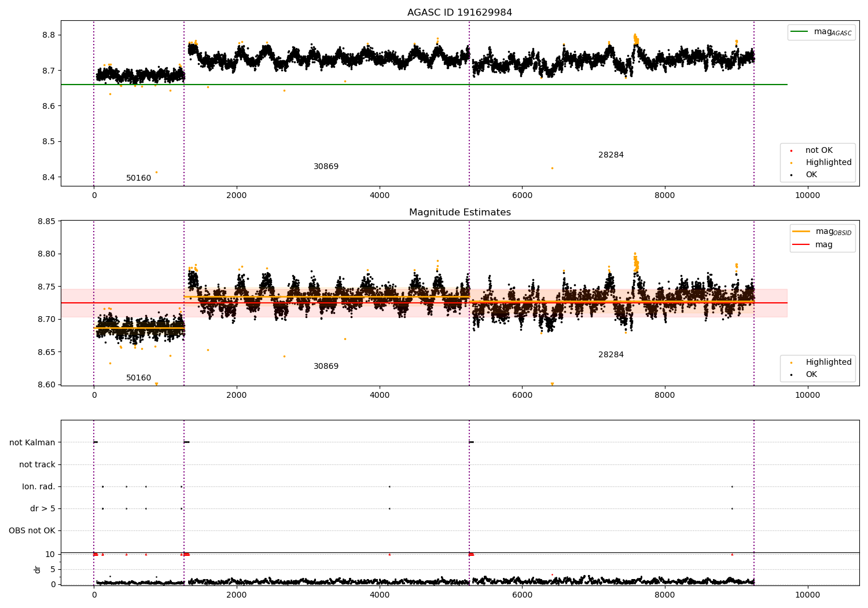Viewport: 868px width, 608px height.
Task: Click 'Highlighted' legend entry in top plot
Action: click(821, 162)
